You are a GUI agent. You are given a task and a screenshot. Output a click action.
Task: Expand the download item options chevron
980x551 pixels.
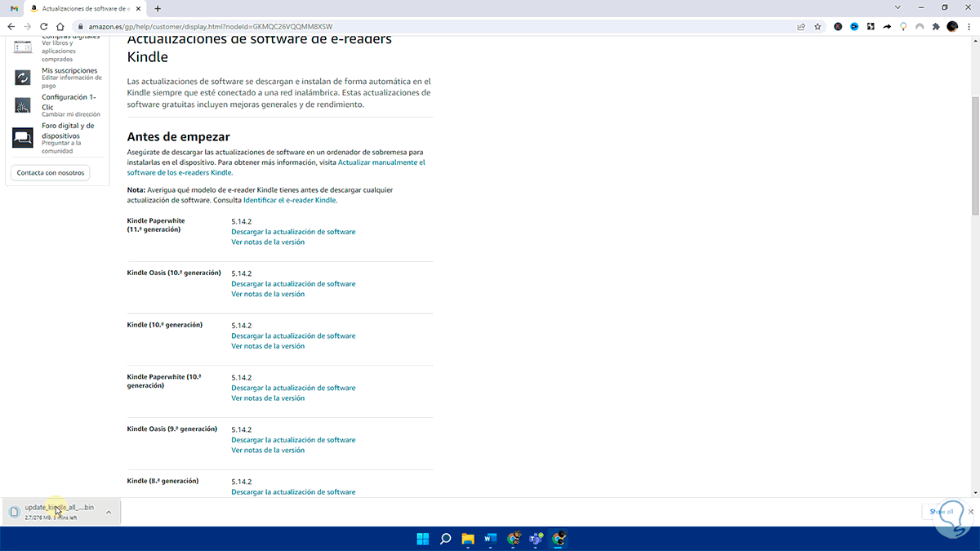[x=109, y=512]
